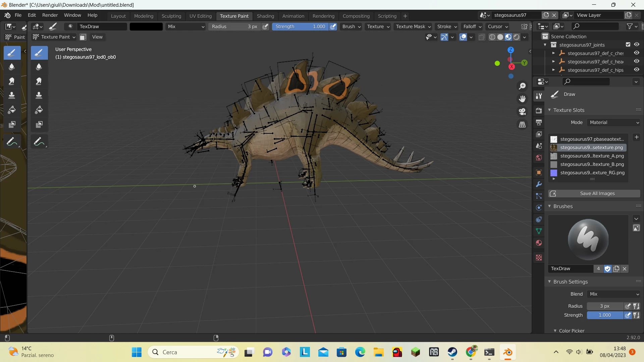644x362 pixels.
Task: Open the Stroke settings dropdown
Action: point(447,26)
